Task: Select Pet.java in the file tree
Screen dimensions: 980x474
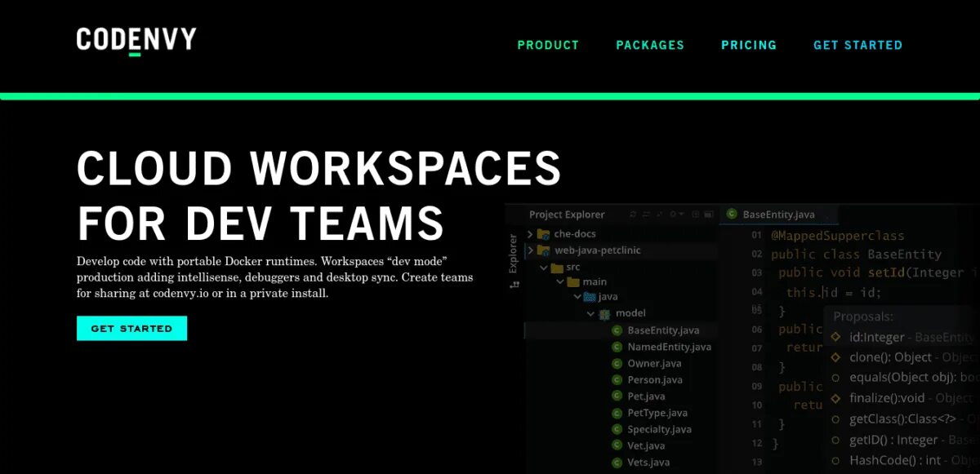Action: click(646, 396)
